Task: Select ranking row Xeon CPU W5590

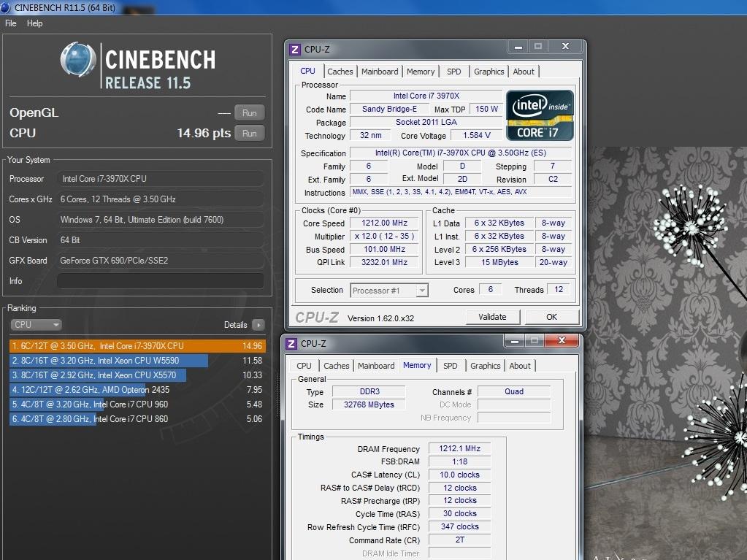Action: [x=137, y=361]
